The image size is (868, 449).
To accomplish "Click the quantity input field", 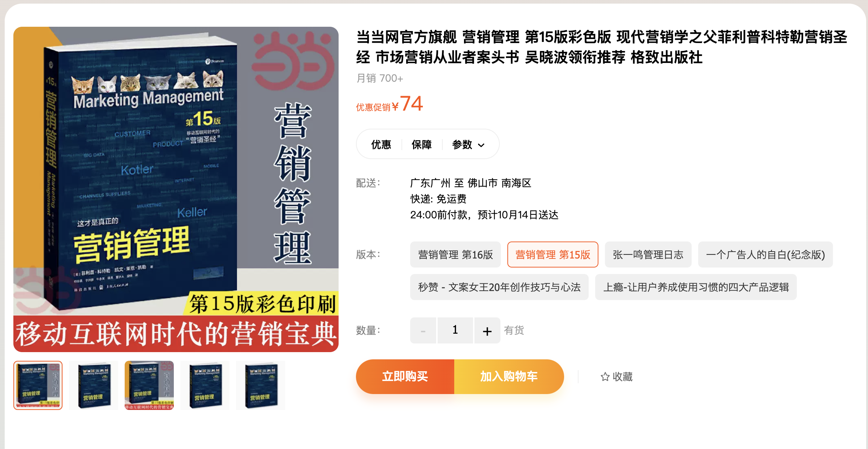I will [x=455, y=330].
